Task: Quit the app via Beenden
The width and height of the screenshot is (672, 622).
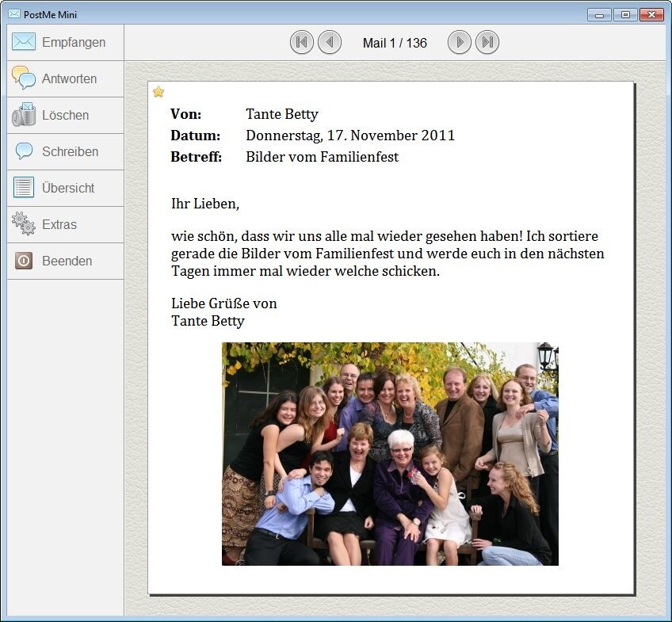Action: tap(65, 261)
